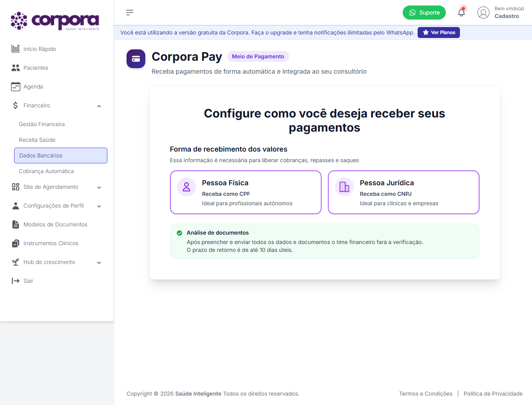Choose the Pessoa Jurídica option card

click(404, 192)
